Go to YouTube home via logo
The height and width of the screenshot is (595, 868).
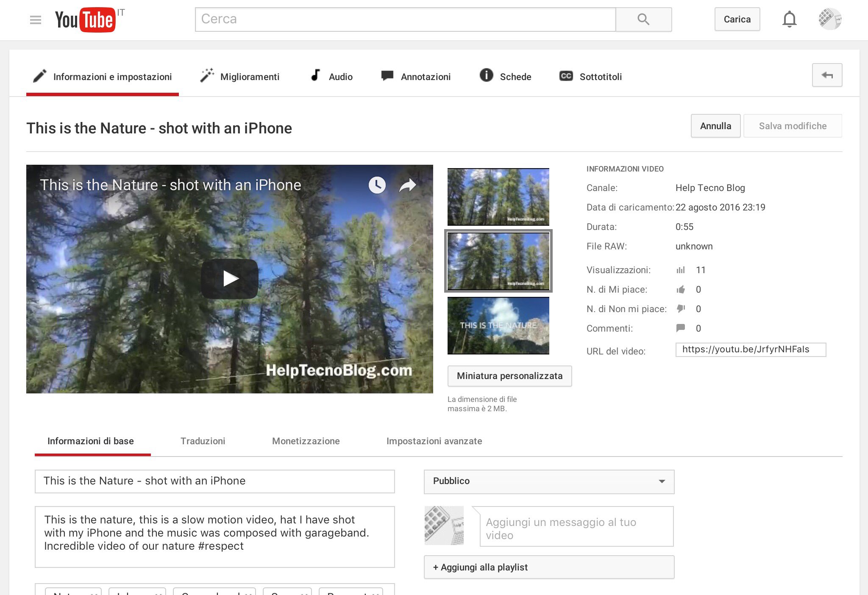pos(85,19)
